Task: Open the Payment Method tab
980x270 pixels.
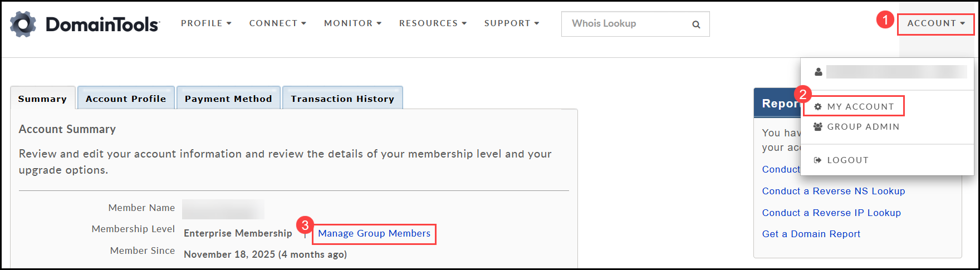Action: [228, 99]
